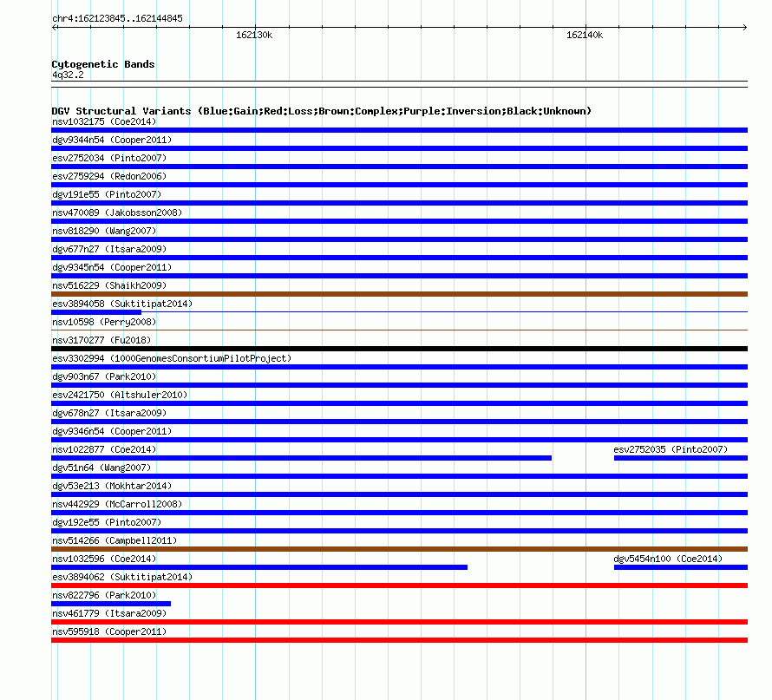Click the brown bar under nsv516229
772x700 pixels.
click(x=399, y=294)
